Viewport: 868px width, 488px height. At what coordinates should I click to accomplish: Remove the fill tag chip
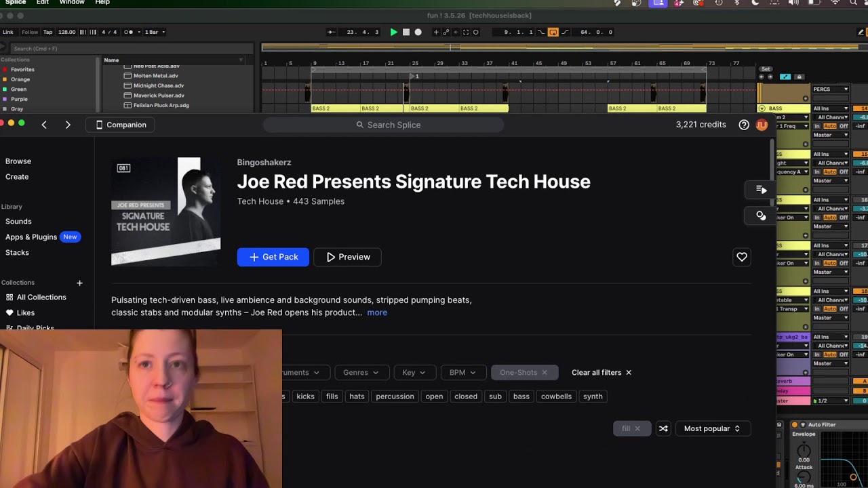(637, 428)
